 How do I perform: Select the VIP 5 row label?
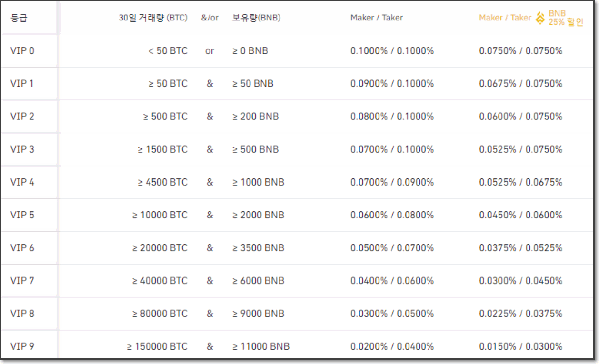point(22,215)
